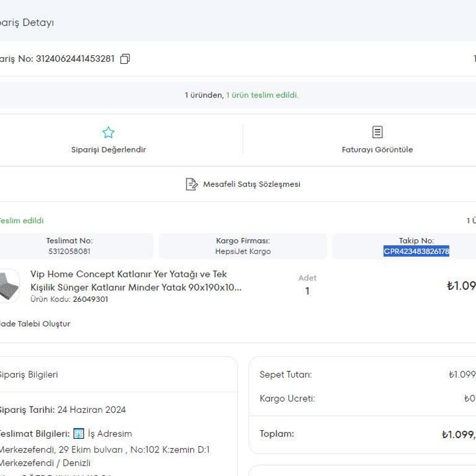Select the product code 26049301
The height and width of the screenshot is (476, 476).
(90, 299)
